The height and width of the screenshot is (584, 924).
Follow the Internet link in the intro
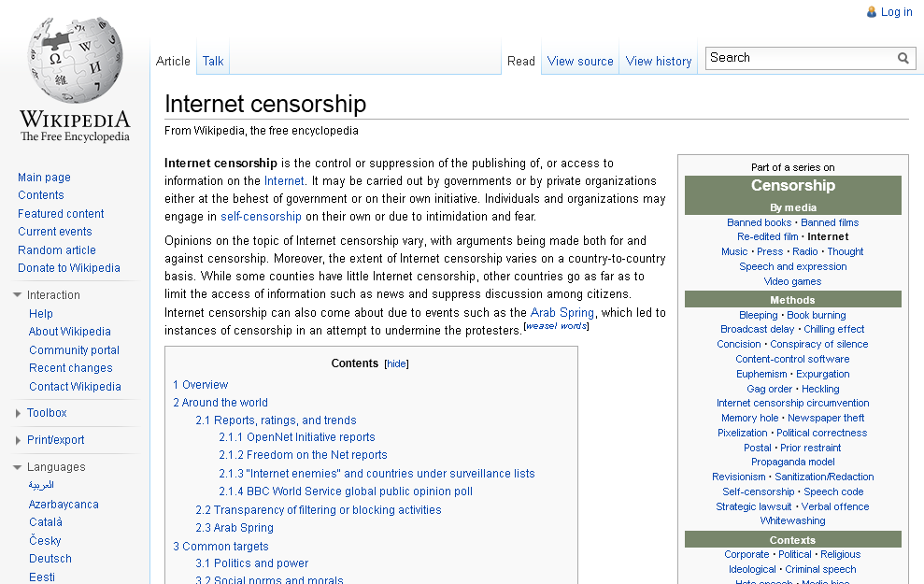284,181
